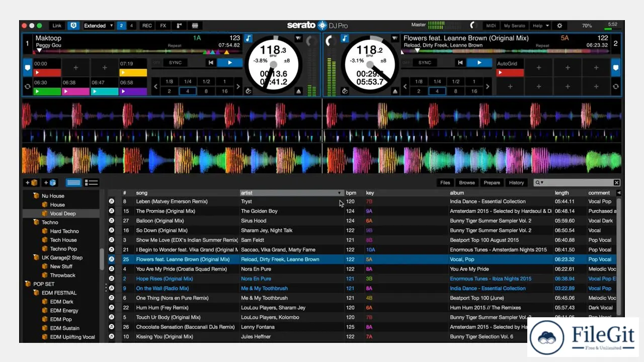Click the add crate icon

pyautogui.click(x=31, y=183)
